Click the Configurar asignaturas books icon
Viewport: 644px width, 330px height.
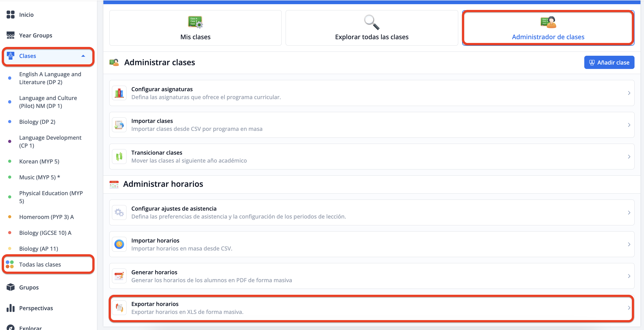pos(119,93)
